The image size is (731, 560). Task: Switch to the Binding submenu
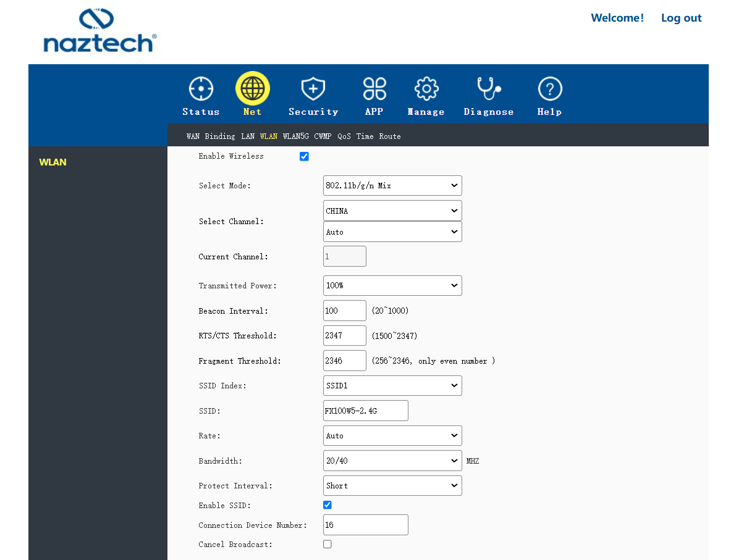[x=220, y=136]
